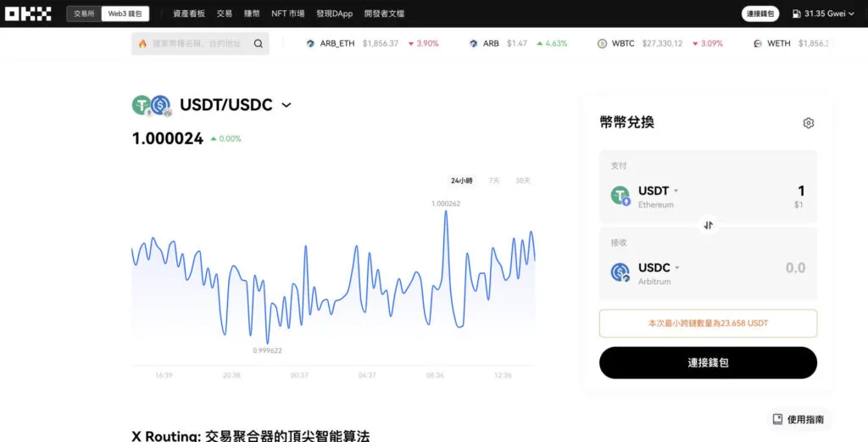Click the black 連接錢包 button

pyautogui.click(x=708, y=362)
